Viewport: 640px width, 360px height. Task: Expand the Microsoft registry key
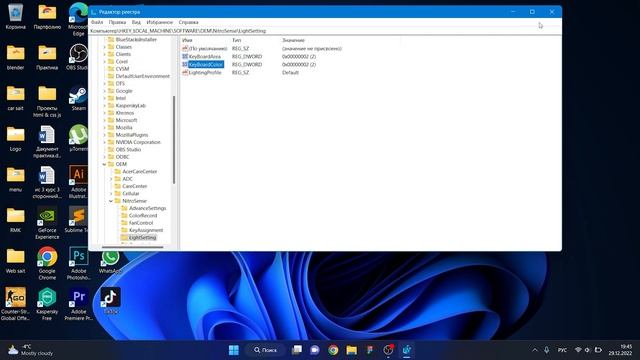104,120
